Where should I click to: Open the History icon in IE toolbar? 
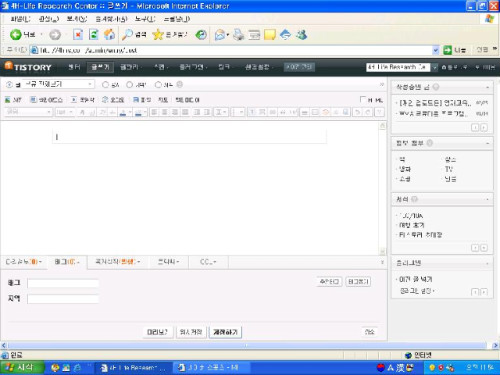[x=201, y=34]
